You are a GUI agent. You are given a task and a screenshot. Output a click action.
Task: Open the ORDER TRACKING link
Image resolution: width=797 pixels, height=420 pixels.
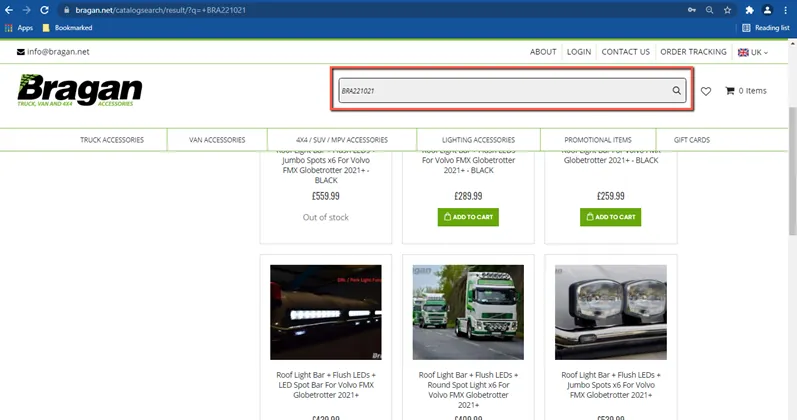(x=693, y=52)
